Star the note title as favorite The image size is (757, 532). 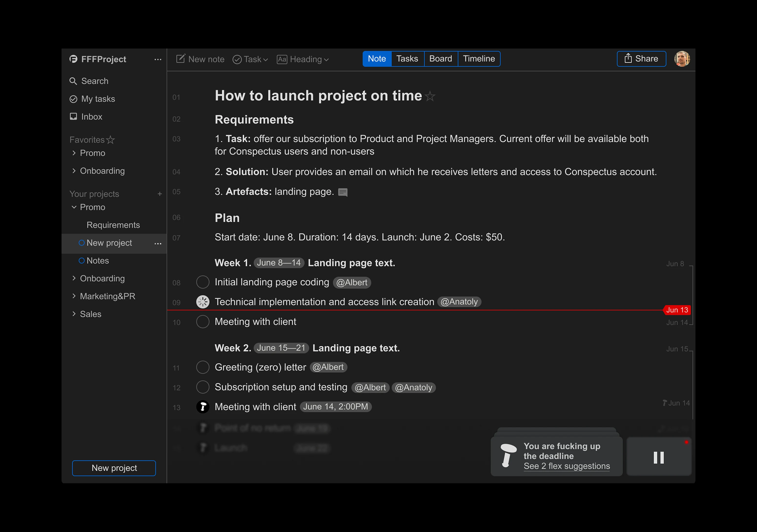coord(430,97)
